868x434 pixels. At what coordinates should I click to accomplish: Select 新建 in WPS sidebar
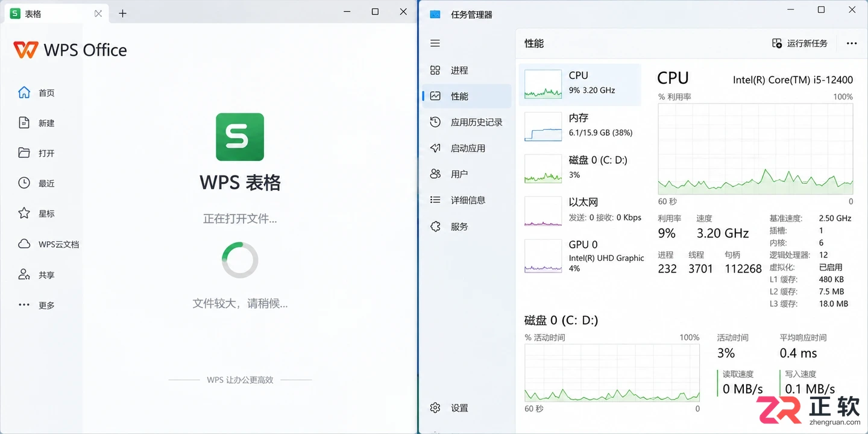tap(37, 123)
